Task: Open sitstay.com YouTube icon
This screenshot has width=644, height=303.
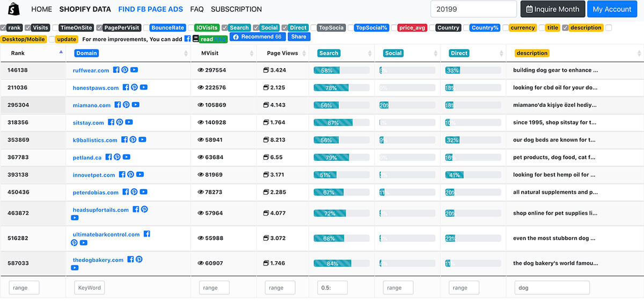Action: (129, 122)
